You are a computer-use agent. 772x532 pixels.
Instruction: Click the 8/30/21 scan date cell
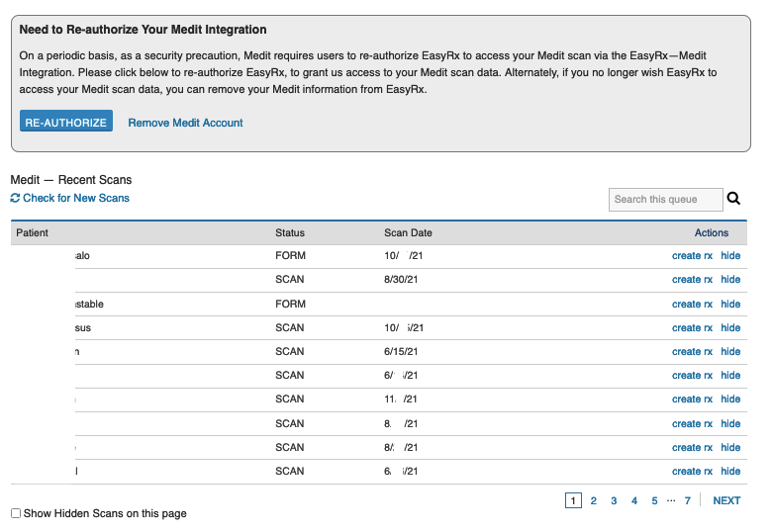point(401,279)
